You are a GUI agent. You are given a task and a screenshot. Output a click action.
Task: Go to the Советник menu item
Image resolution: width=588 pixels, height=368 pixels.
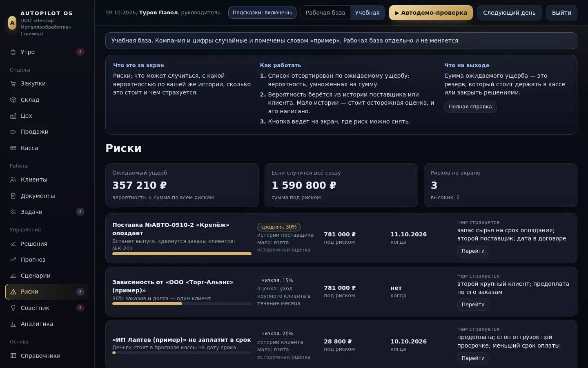click(x=47, y=308)
